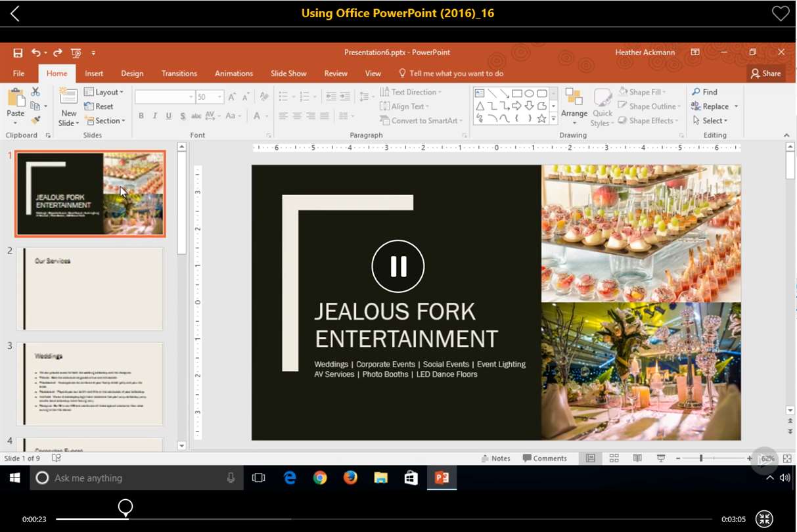This screenshot has width=797, height=532.
Task: Click the Undo arrow icon
Action: (x=35, y=53)
